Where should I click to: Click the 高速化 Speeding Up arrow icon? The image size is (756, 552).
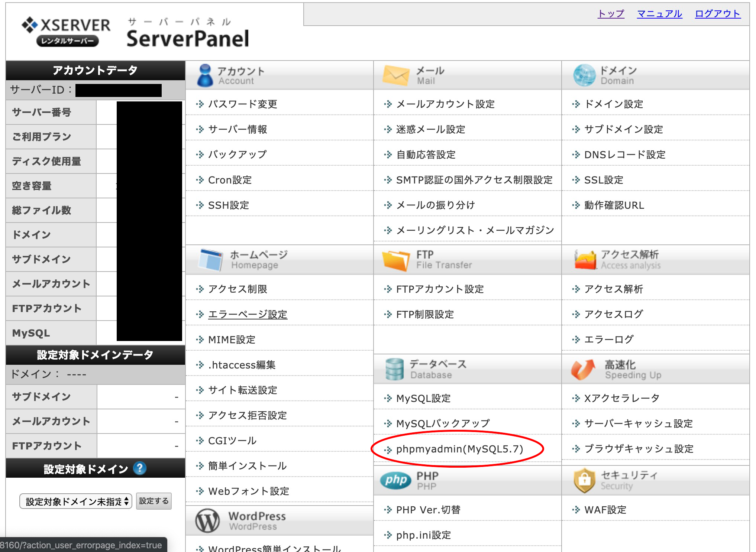(x=582, y=369)
